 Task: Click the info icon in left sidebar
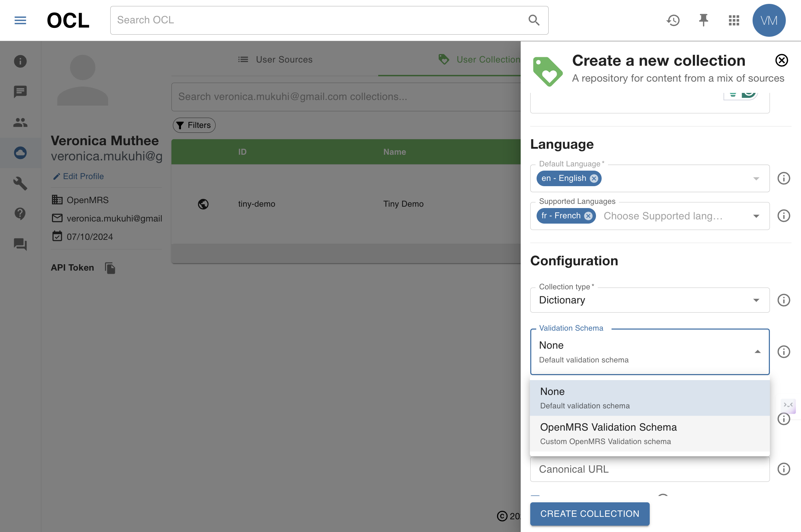20,61
